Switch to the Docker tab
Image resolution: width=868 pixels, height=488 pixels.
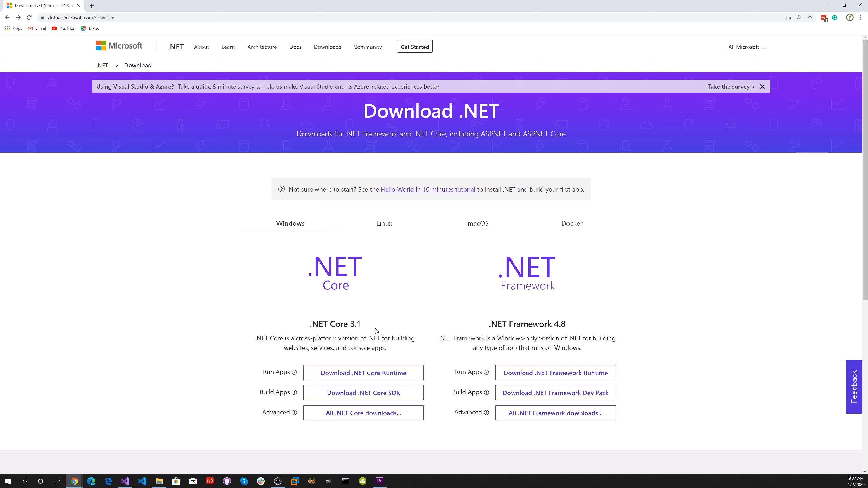[x=572, y=223]
